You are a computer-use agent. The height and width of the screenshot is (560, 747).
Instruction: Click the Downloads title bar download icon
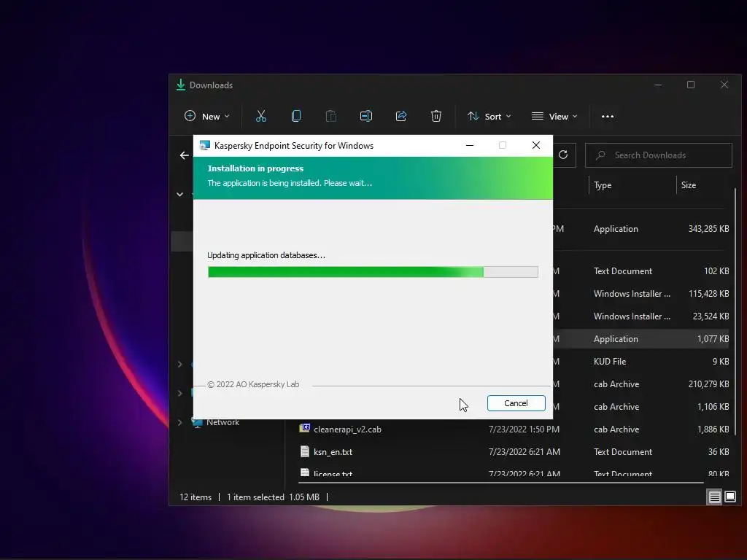click(x=181, y=85)
